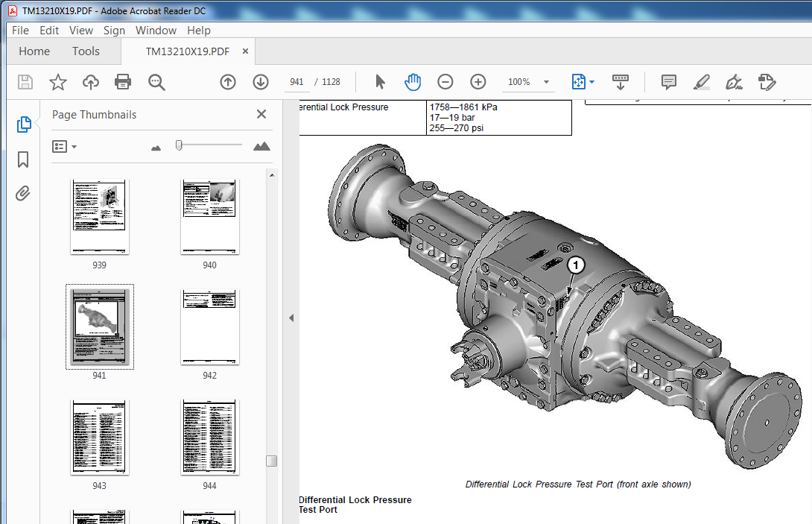This screenshot has height=524, width=812.
Task: Select page 943 thumbnail
Action: point(99,438)
